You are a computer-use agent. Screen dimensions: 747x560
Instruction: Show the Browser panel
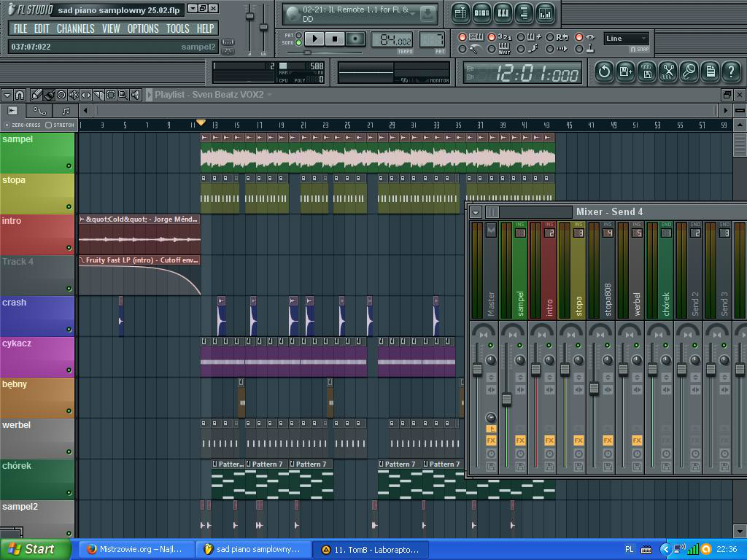pos(524,14)
